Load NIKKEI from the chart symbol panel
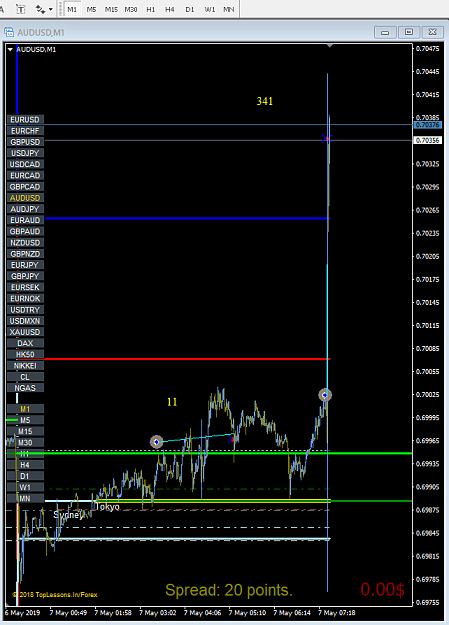The image size is (449, 625). pyautogui.click(x=25, y=366)
